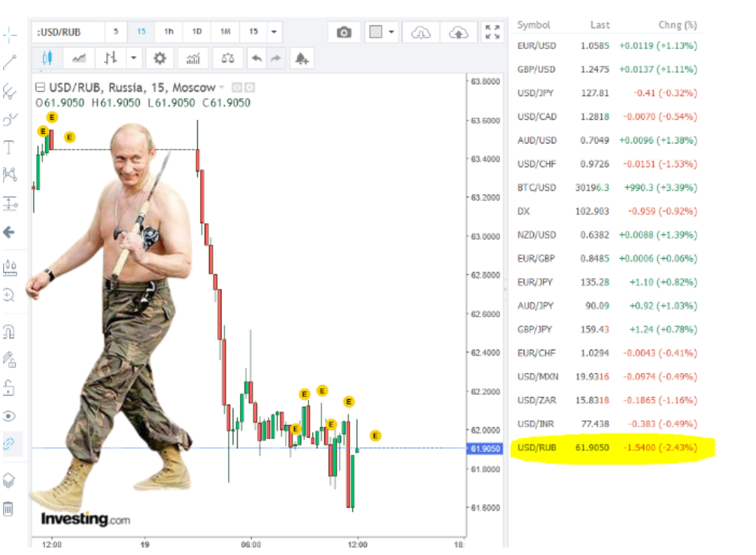
Task: Select the trend line drawing tool
Action: tap(10, 62)
